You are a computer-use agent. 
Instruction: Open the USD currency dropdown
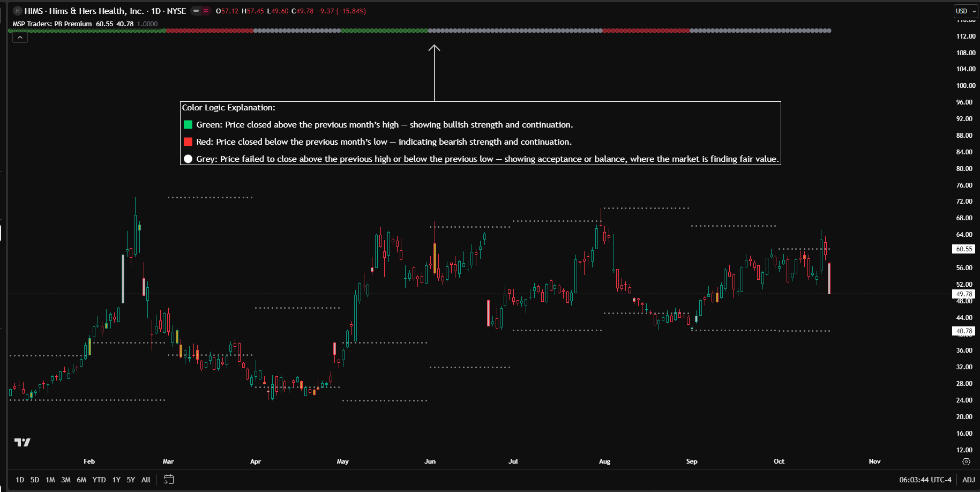pos(966,11)
